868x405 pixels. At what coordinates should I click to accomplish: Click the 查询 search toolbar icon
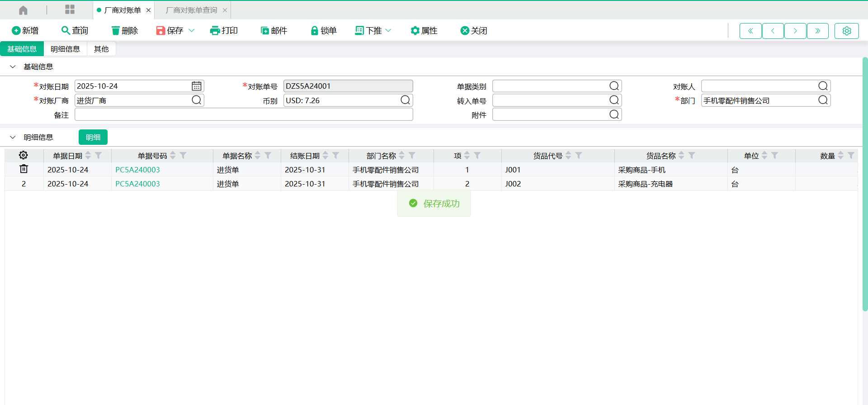click(66, 31)
